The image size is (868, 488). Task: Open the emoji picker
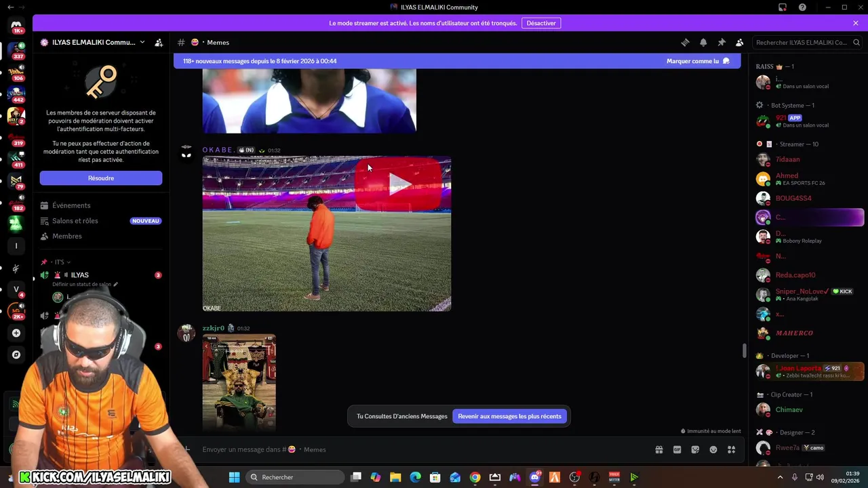pyautogui.click(x=713, y=449)
